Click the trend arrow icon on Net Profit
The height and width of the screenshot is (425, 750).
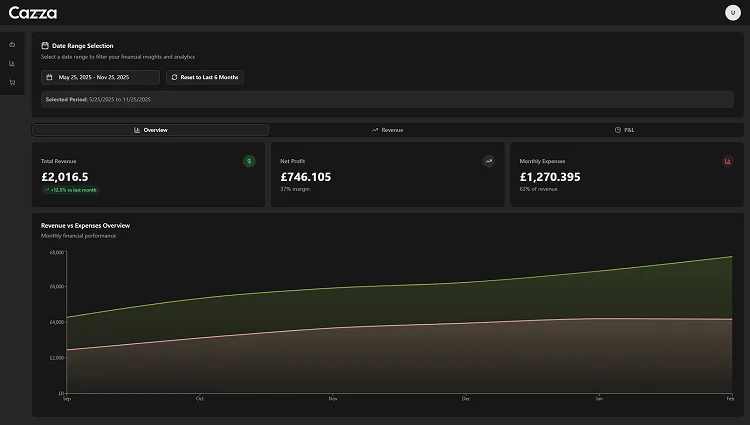click(x=488, y=160)
